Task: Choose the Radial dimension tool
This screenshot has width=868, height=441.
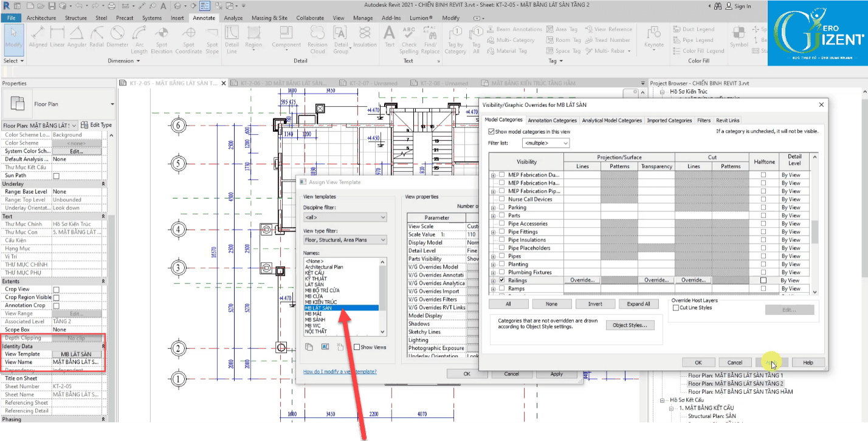Action: (x=97, y=36)
